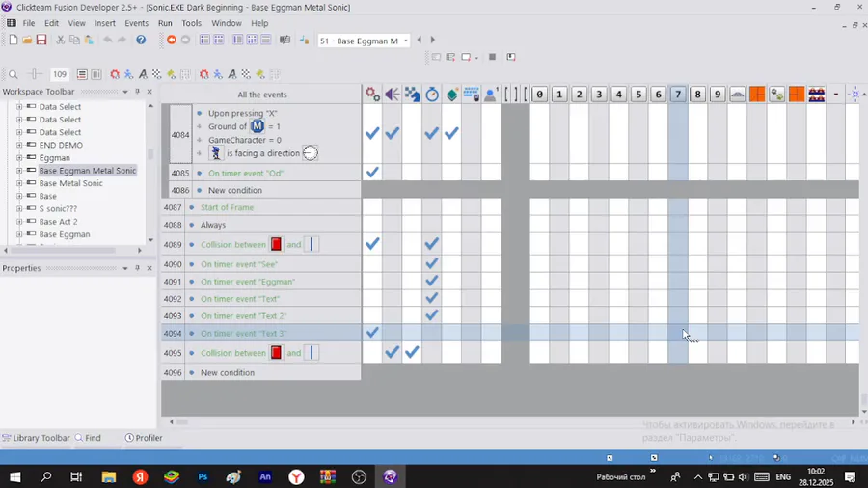
Task: Open the blue Help question mark icon
Action: [x=141, y=40]
